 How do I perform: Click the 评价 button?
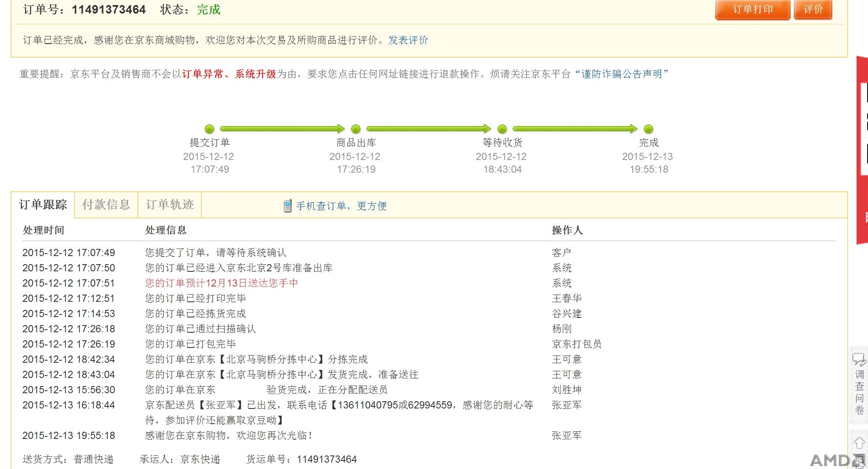pyautogui.click(x=813, y=9)
